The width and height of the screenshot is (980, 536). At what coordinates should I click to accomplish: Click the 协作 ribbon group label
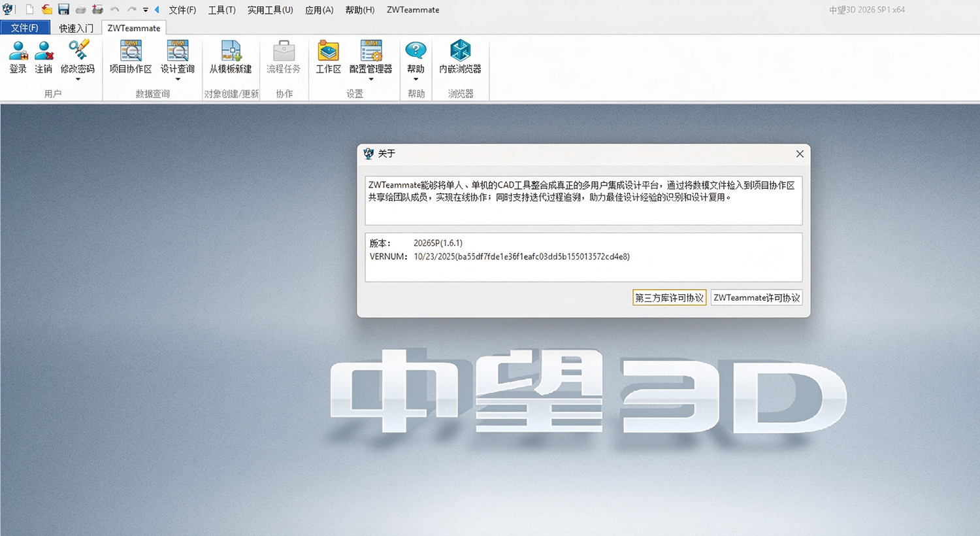284,94
